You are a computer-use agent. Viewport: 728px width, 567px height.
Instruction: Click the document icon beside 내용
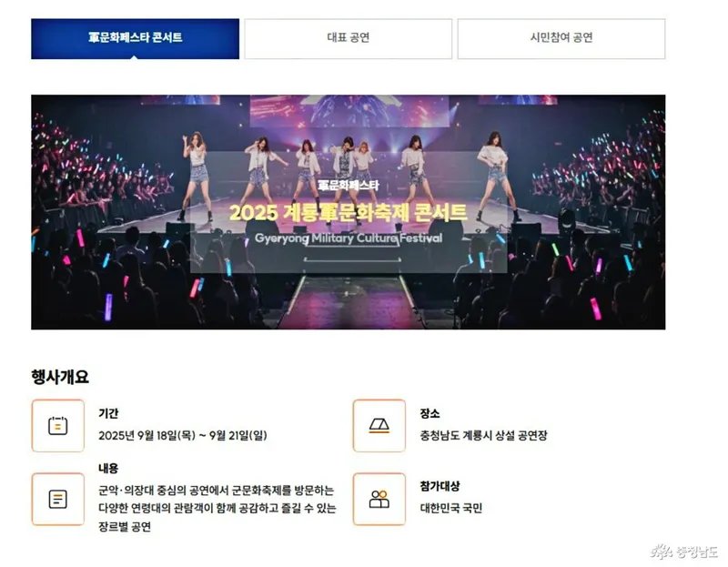click(x=58, y=500)
